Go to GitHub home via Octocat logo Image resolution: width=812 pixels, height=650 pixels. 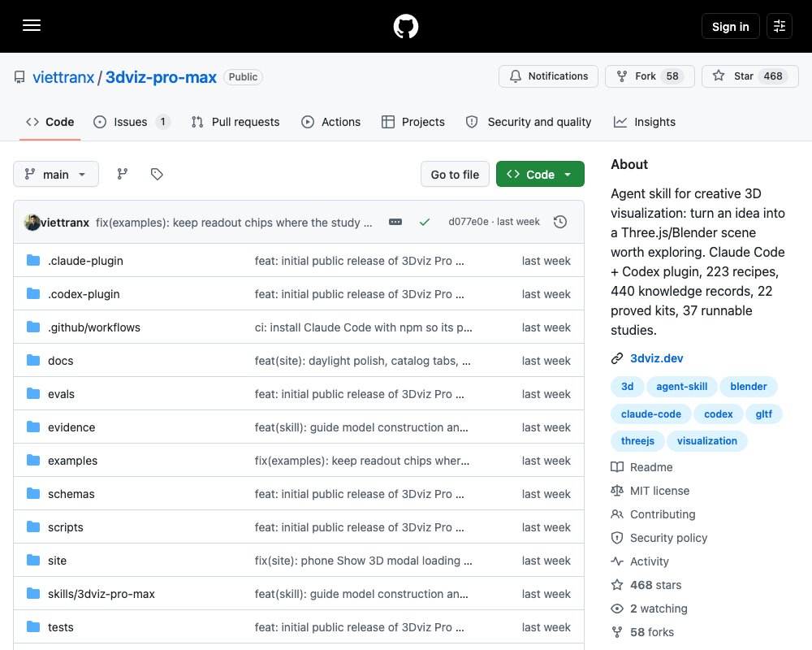pyautogui.click(x=405, y=26)
